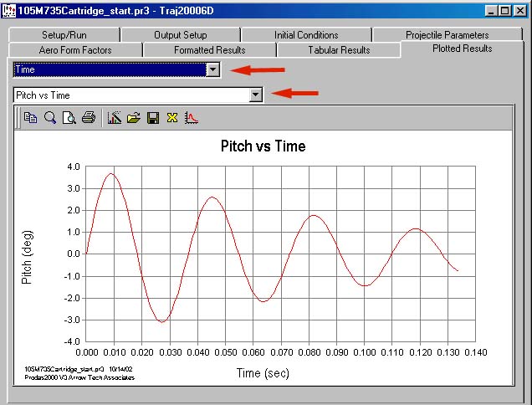Click the Plotted Results tab

pyautogui.click(x=462, y=49)
